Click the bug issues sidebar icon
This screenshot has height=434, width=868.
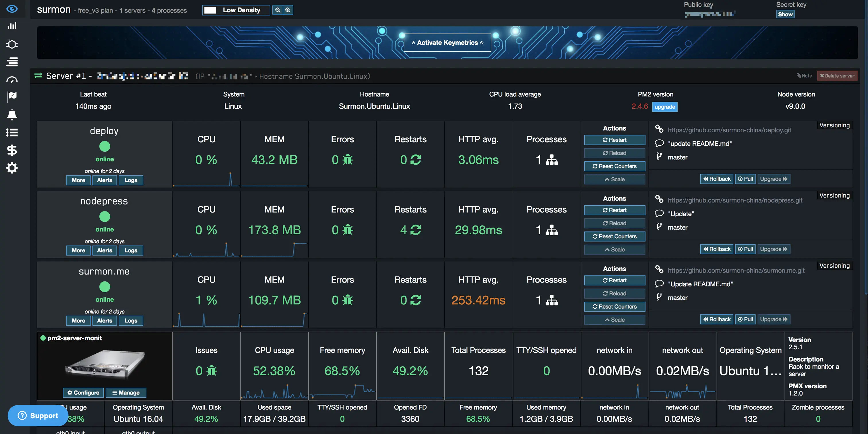12,44
